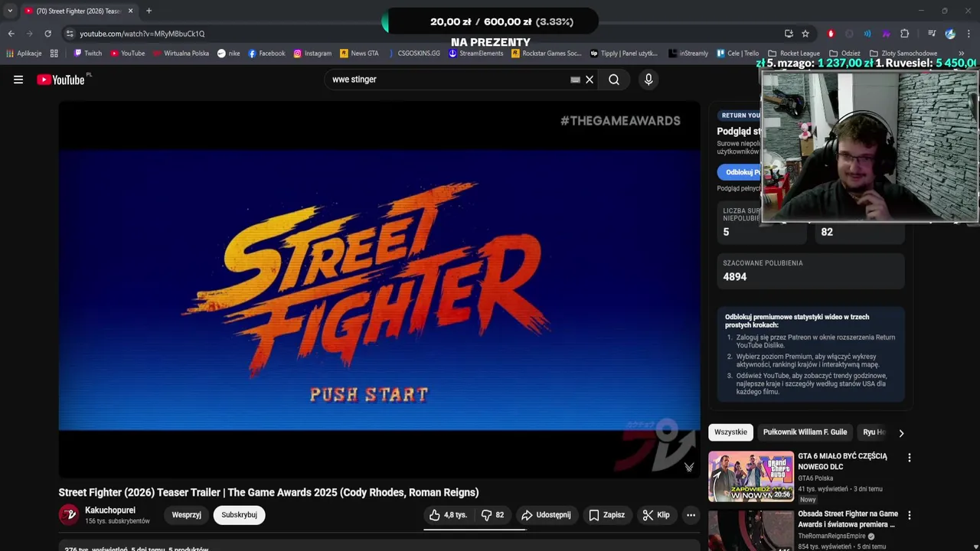Dislike the video showing 82
This screenshot has width=980, height=551.
click(x=492, y=515)
